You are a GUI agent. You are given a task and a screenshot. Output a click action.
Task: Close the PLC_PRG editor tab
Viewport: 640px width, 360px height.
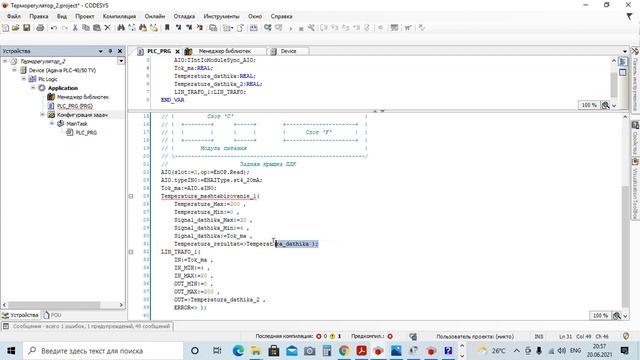(x=178, y=51)
